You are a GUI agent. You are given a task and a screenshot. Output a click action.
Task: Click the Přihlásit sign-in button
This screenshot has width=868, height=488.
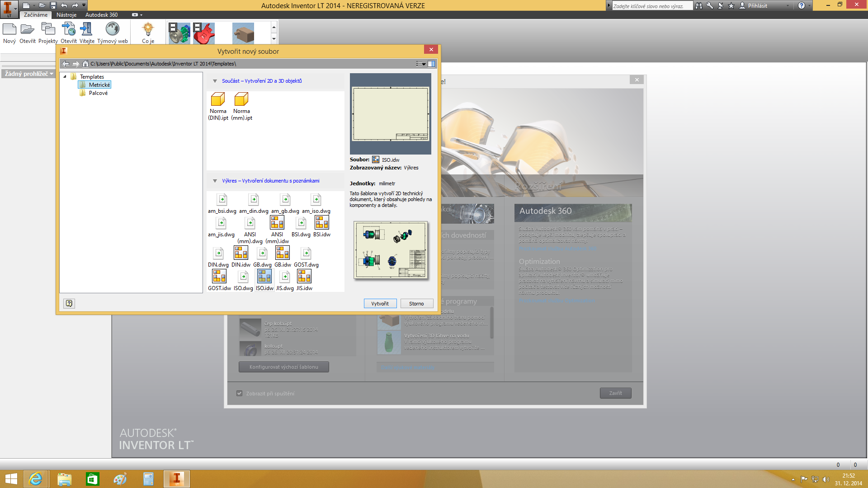[x=753, y=6]
